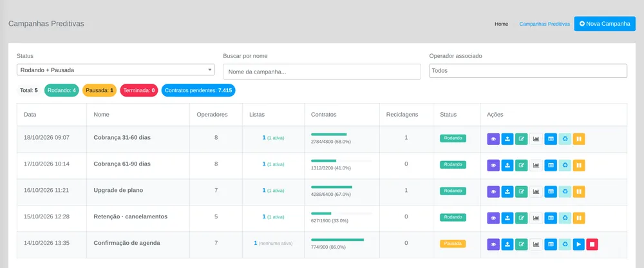Click the date 16/10/2026 11:21
Image resolution: width=644 pixels, height=268 pixels.
tap(47, 190)
